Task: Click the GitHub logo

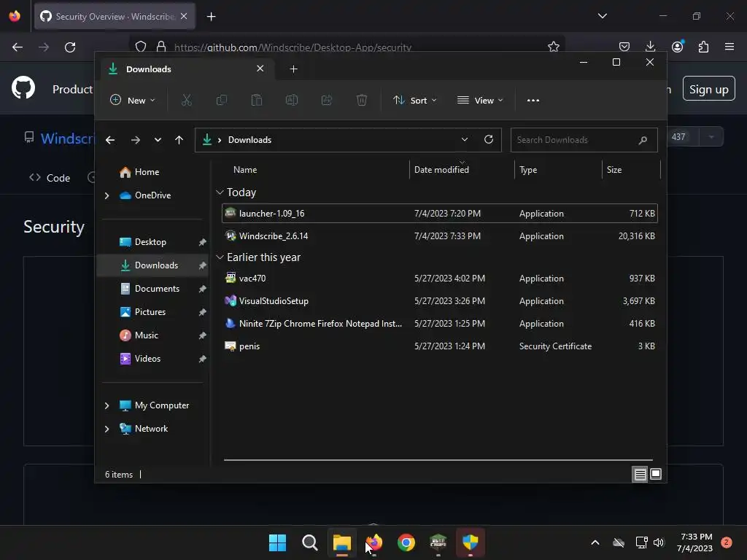Action: (23, 88)
